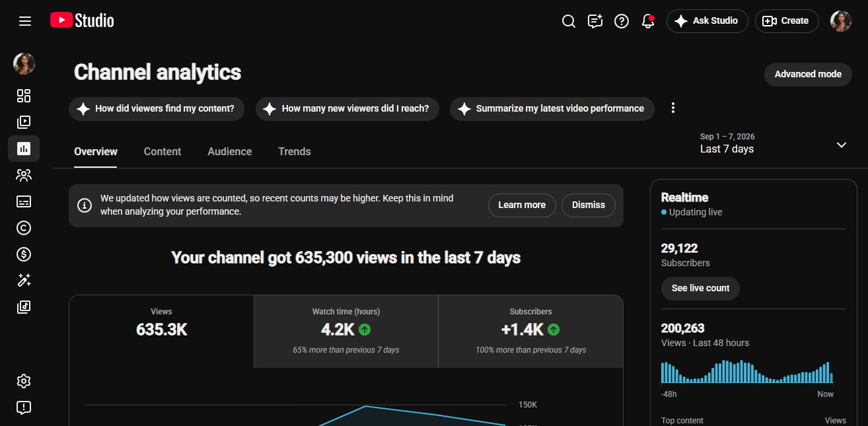Select the Watch time (hours) metric card

(x=346, y=332)
